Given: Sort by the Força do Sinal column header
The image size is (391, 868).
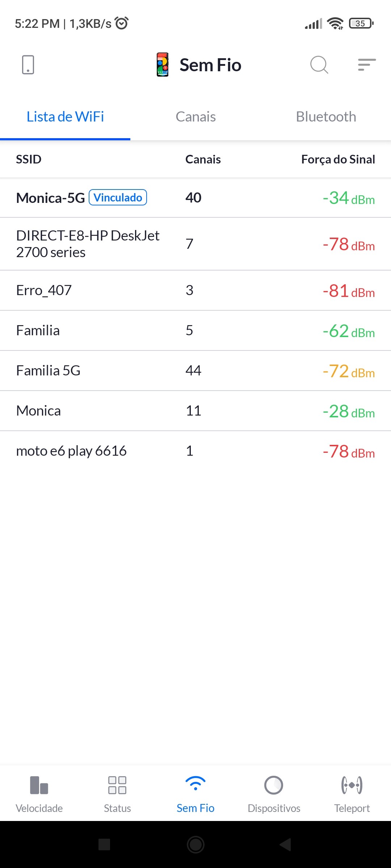Looking at the screenshot, I should click(x=338, y=159).
